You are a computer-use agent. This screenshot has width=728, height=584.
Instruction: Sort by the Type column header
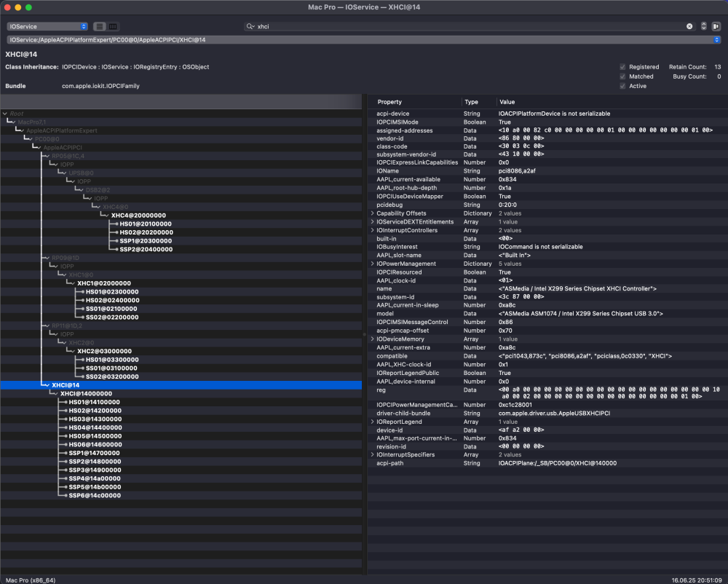click(x=479, y=102)
